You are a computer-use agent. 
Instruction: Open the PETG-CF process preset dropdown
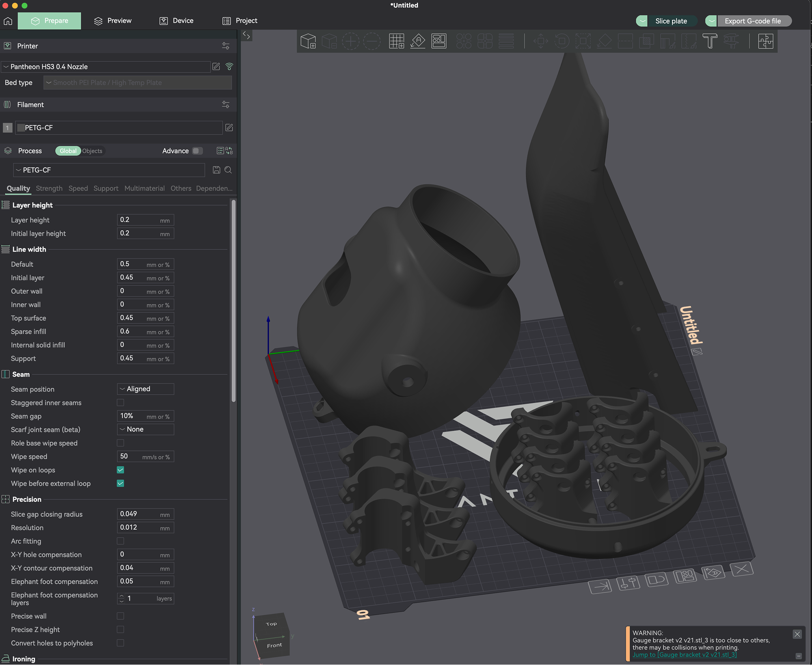(x=109, y=170)
